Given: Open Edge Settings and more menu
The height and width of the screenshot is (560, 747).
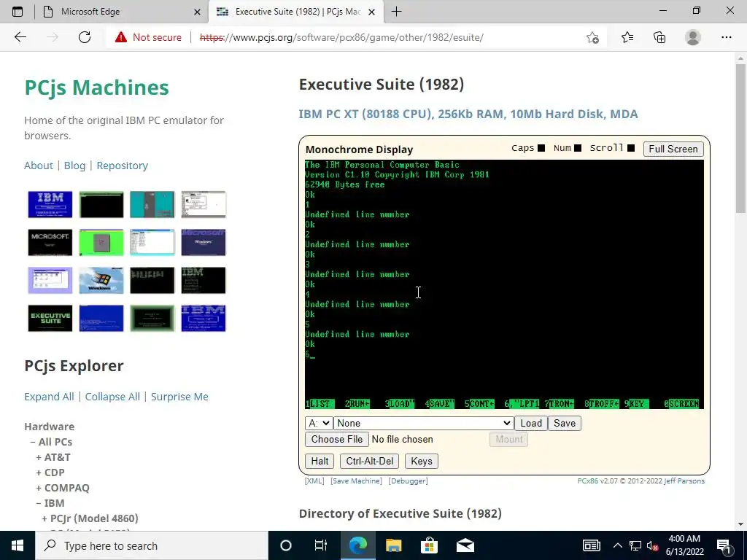Looking at the screenshot, I should [726, 37].
